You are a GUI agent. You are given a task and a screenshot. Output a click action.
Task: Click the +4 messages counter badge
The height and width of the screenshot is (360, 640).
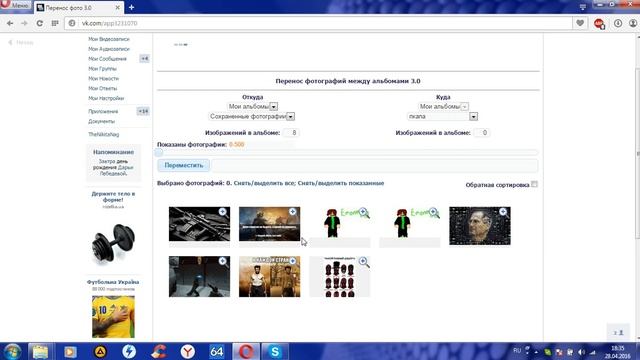point(144,59)
